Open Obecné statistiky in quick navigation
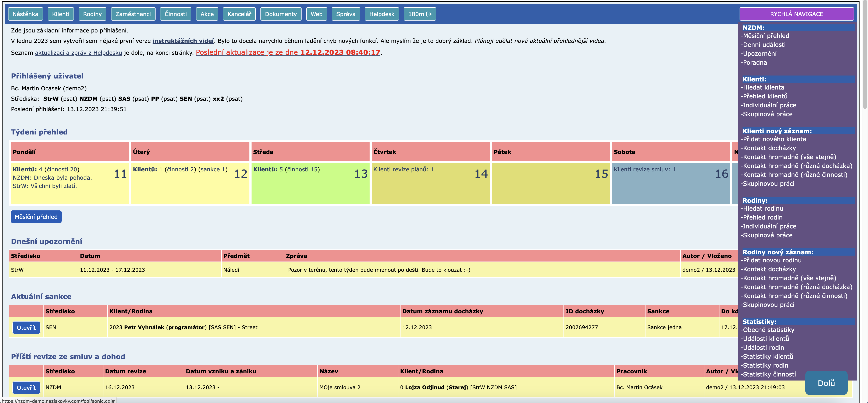Viewport: 868px width, 403px height. tap(768, 329)
